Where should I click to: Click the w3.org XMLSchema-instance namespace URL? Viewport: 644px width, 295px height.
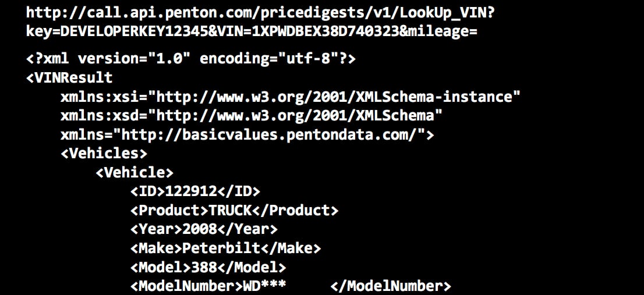coord(334,97)
